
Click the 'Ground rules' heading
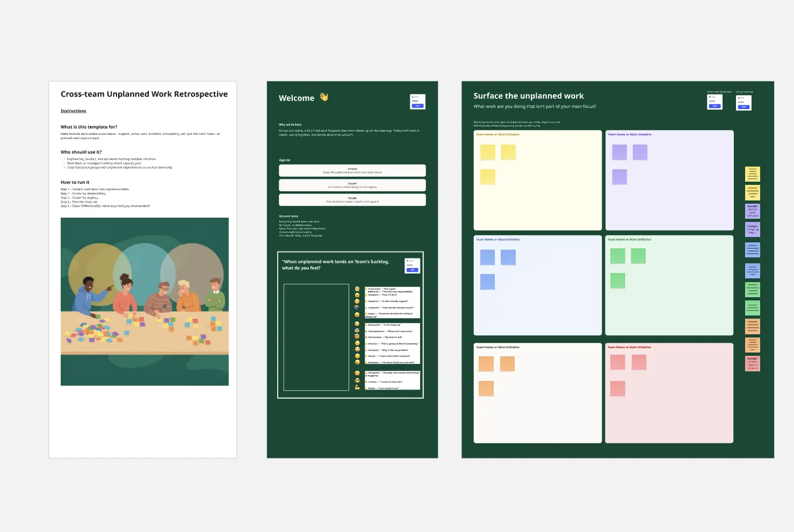[288, 216]
